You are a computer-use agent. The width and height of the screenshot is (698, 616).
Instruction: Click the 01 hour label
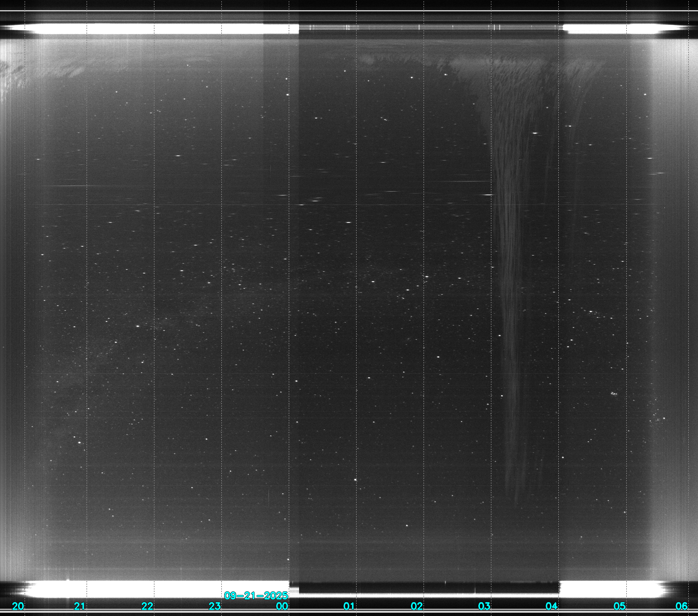pos(349,606)
